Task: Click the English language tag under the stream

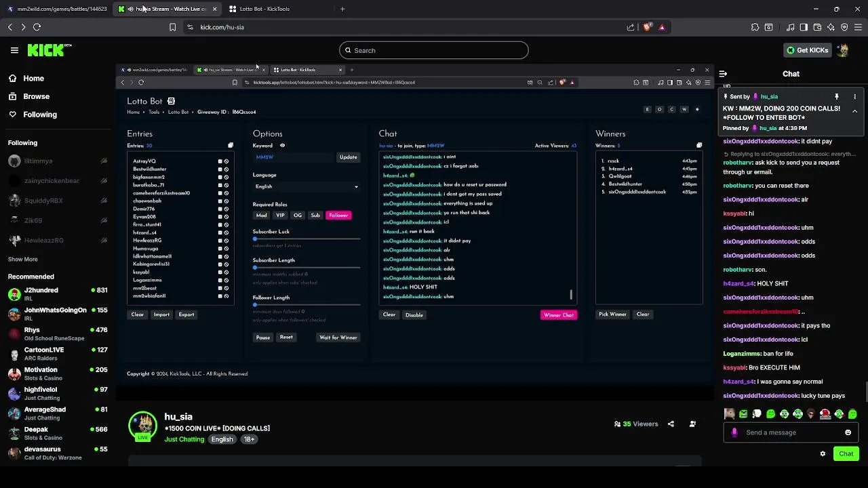Action: point(222,439)
